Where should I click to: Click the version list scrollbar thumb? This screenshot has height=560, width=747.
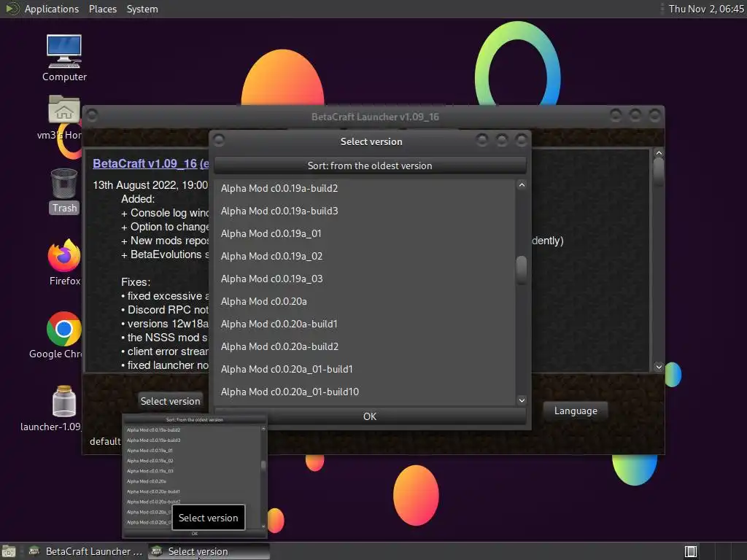tap(522, 270)
